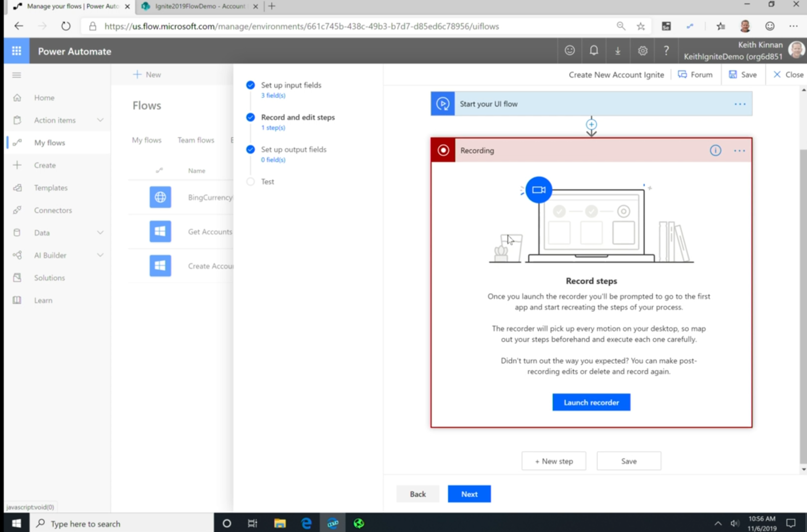Click the BingCurrency flow globe icon
Image resolution: width=807 pixels, height=532 pixels.
160,197
